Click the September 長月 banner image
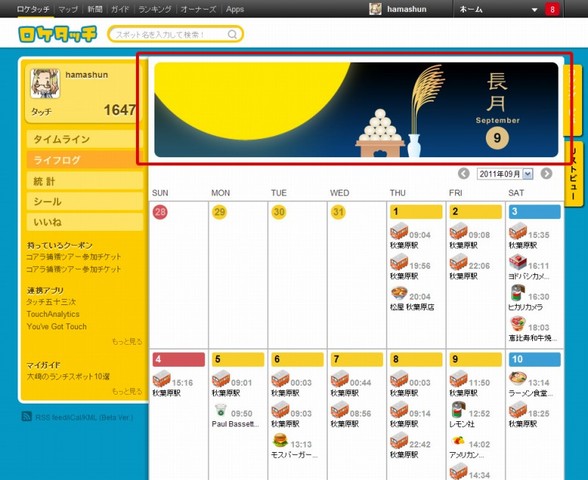Screen dimensions: 588x480 click(x=356, y=110)
